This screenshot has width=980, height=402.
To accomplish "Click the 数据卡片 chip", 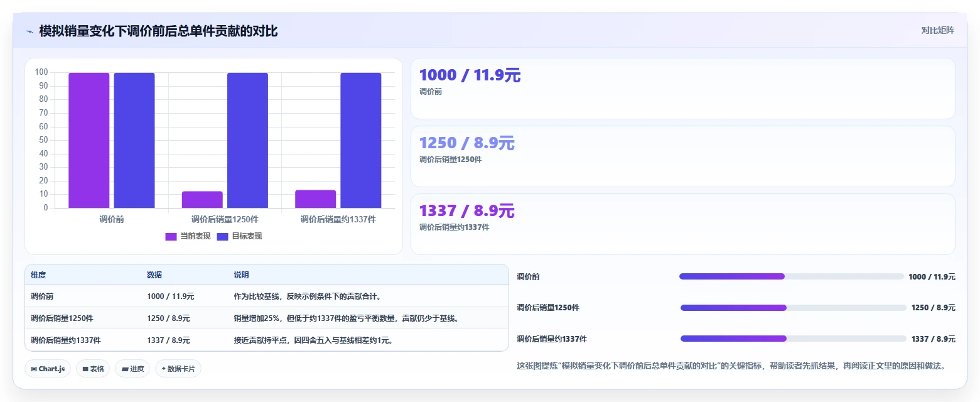I will pyautogui.click(x=178, y=369).
